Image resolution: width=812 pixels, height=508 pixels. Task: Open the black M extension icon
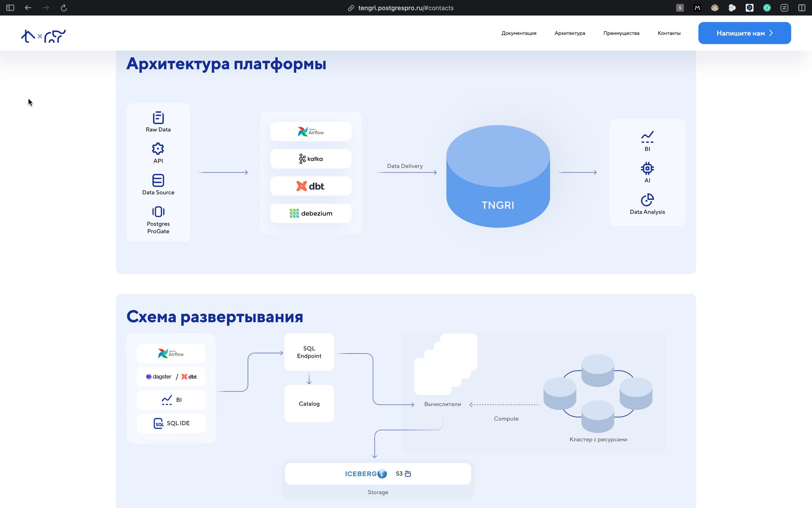[697, 8]
